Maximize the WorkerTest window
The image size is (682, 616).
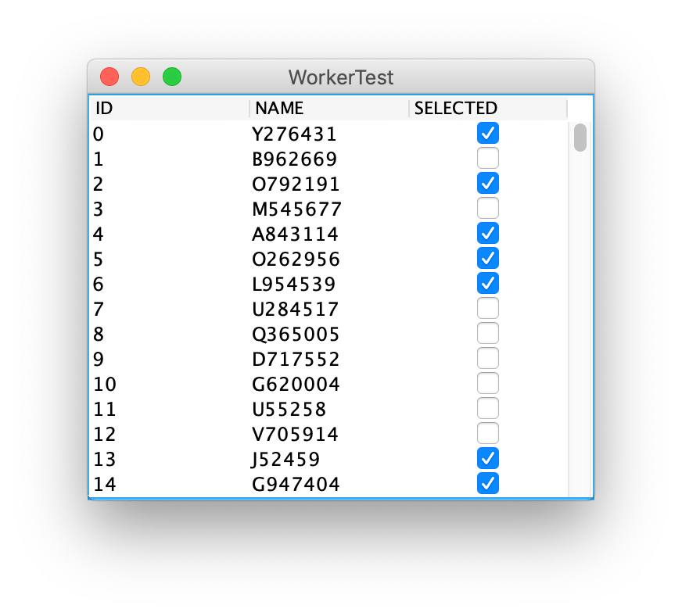pos(172,77)
